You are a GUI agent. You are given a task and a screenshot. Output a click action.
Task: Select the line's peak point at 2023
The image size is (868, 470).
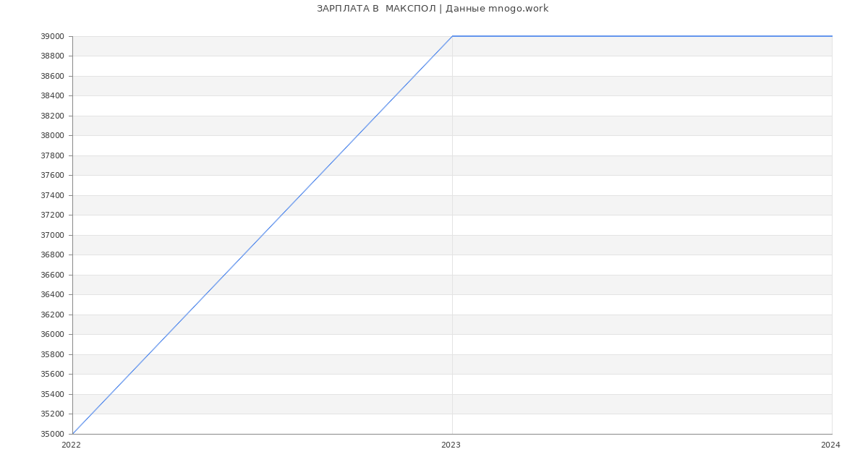(452, 36)
